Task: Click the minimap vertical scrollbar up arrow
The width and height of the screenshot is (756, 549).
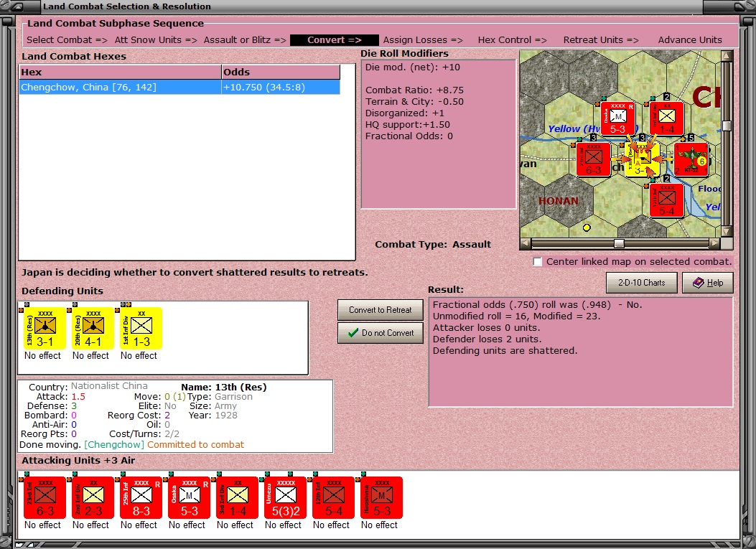Action: click(727, 56)
